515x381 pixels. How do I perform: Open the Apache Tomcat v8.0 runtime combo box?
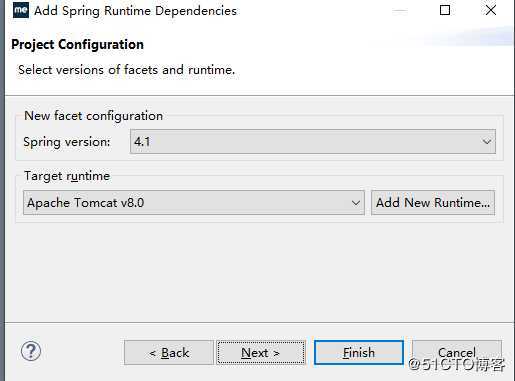click(194, 203)
